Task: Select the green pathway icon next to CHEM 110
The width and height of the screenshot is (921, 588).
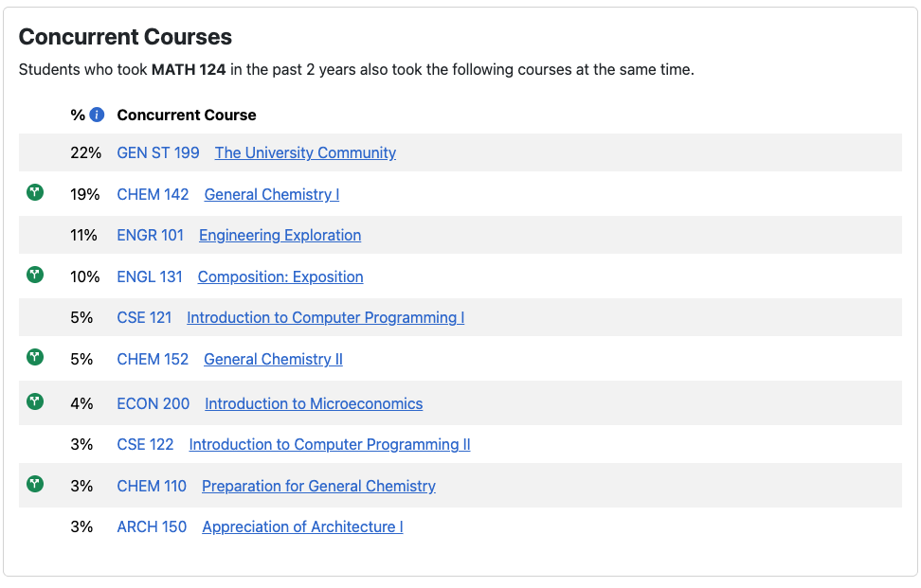Action: (x=34, y=484)
